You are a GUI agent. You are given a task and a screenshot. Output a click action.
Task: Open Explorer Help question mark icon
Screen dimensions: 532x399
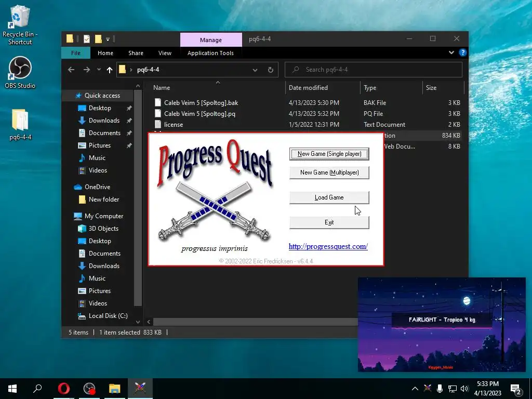[x=462, y=52]
